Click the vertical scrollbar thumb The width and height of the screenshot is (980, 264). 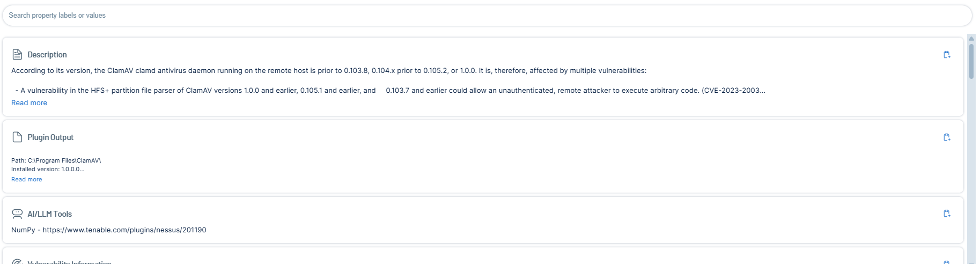[971, 61]
